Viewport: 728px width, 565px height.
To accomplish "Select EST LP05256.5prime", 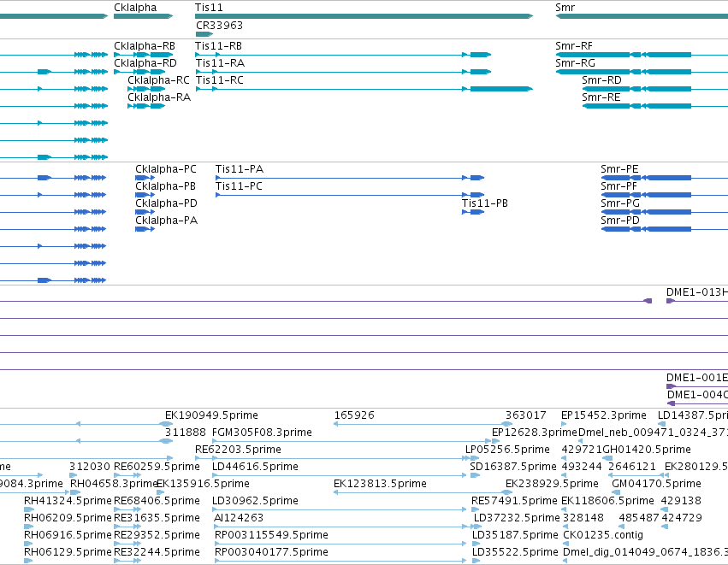I will (507, 450).
